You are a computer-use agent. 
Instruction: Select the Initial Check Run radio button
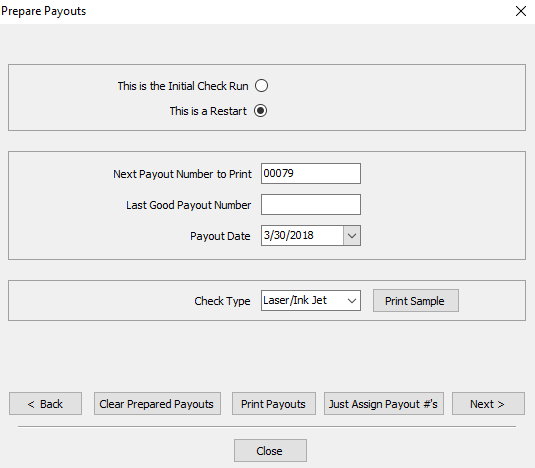[x=261, y=86]
